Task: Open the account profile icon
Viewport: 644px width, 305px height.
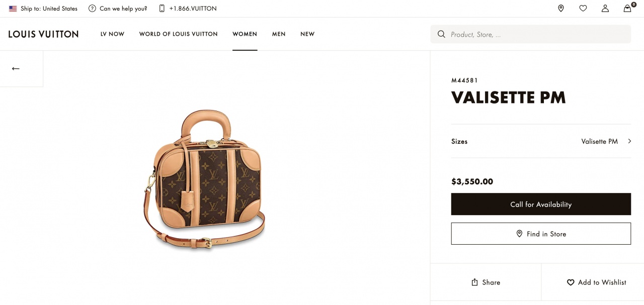Action: tap(605, 8)
